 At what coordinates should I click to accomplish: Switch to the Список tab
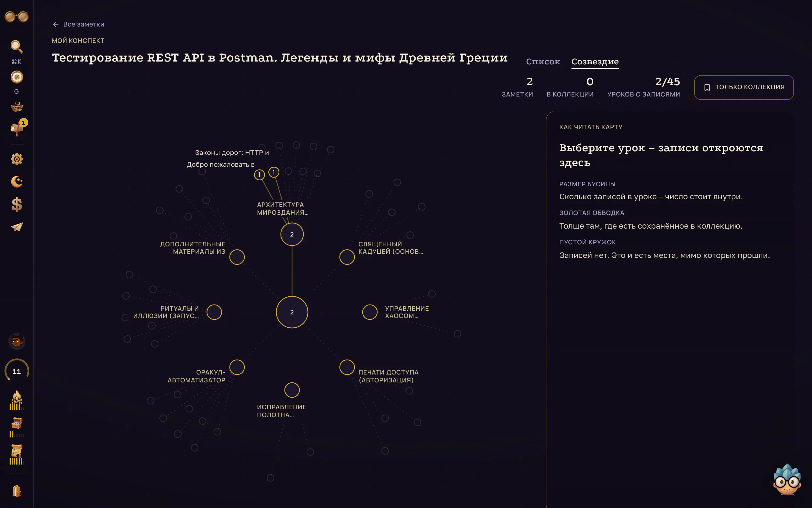[x=542, y=62]
